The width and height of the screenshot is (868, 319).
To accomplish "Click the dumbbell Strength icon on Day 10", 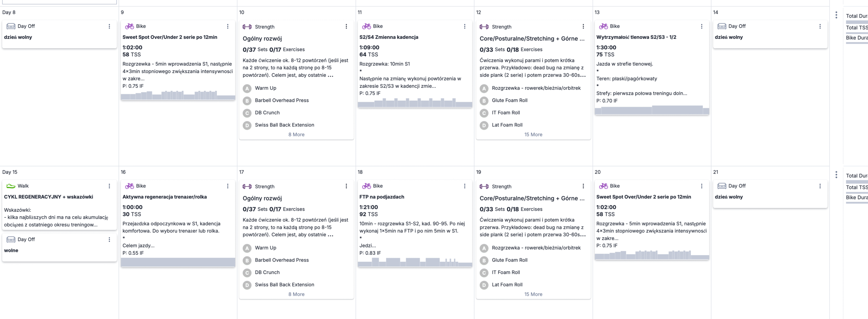I will [x=247, y=27].
